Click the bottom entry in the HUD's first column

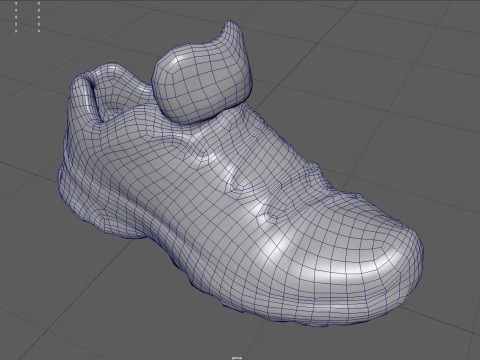point(16,31)
